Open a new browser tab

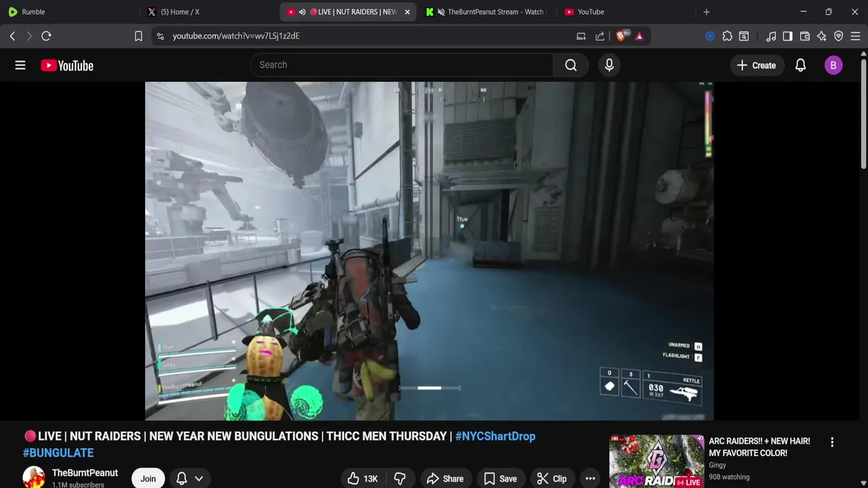pos(706,12)
